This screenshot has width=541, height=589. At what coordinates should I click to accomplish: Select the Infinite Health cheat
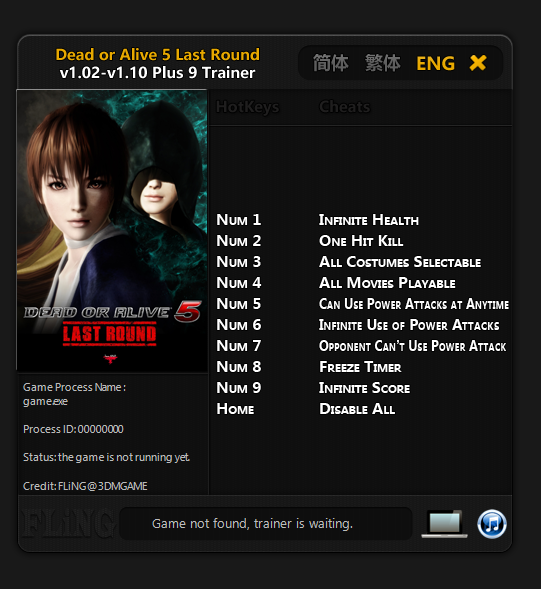coord(369,220)
